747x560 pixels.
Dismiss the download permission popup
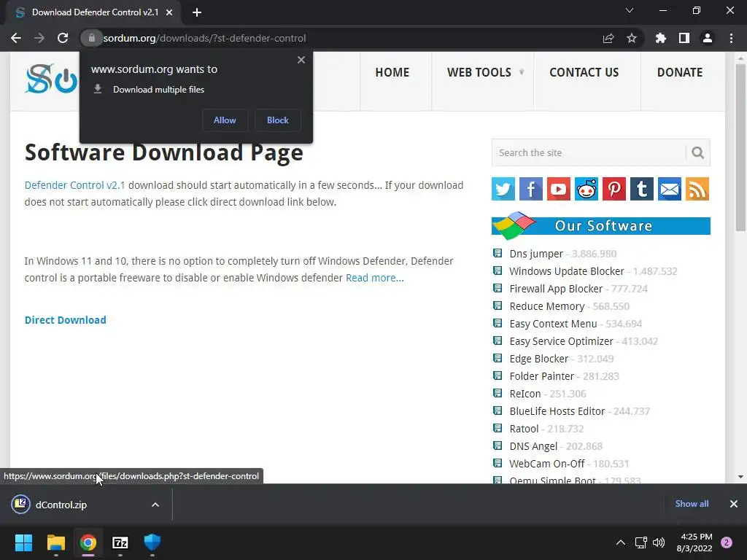[x=301, y=60]
